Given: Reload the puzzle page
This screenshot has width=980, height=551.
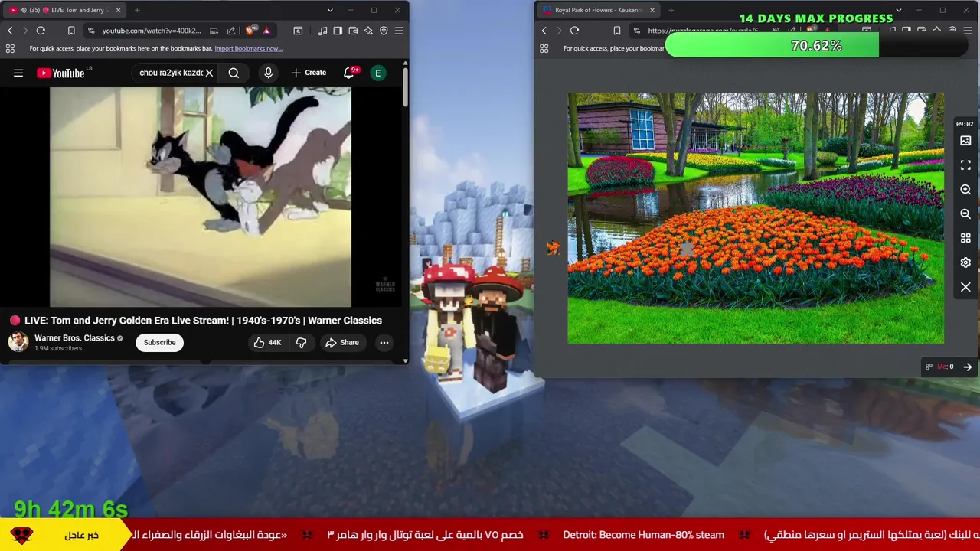Looking at the screenshot, I should coord(574,31).
